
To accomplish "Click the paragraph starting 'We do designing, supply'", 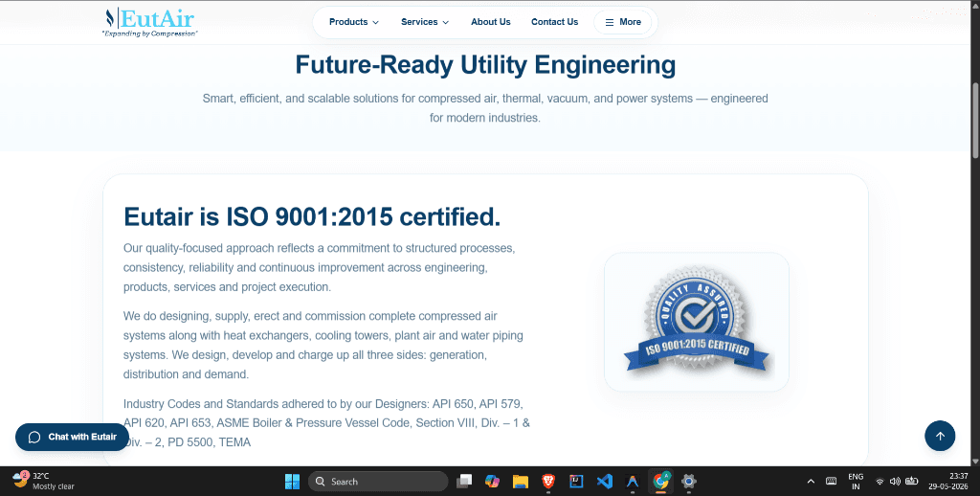I will point(323,346).
